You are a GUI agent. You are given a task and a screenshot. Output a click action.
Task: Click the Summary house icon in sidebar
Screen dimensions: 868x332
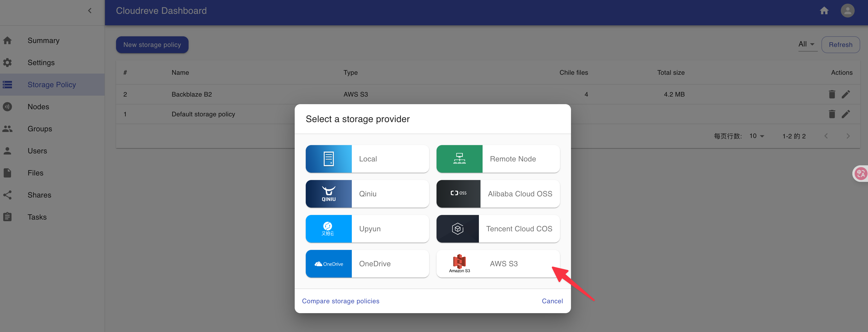[7, 40]
